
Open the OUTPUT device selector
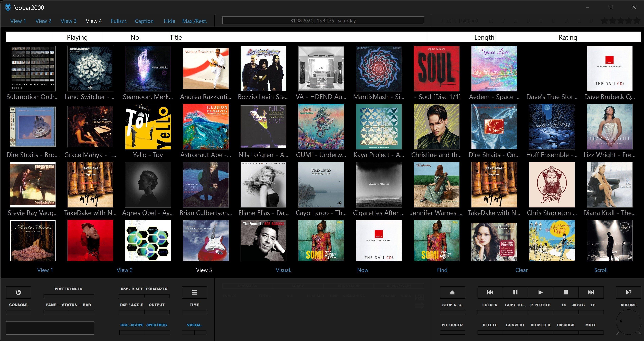coord(156,305)
